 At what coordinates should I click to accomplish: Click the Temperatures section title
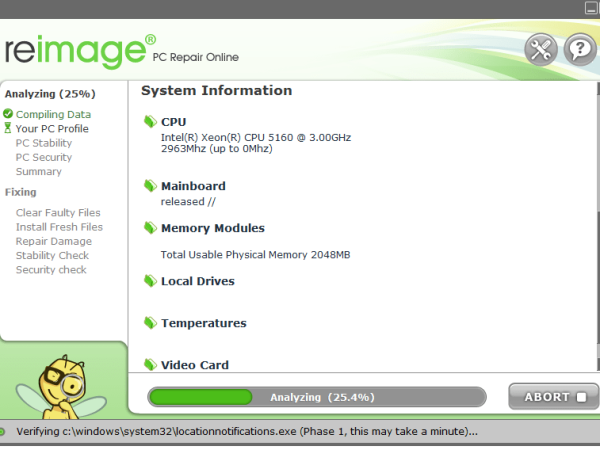[204, 323]
